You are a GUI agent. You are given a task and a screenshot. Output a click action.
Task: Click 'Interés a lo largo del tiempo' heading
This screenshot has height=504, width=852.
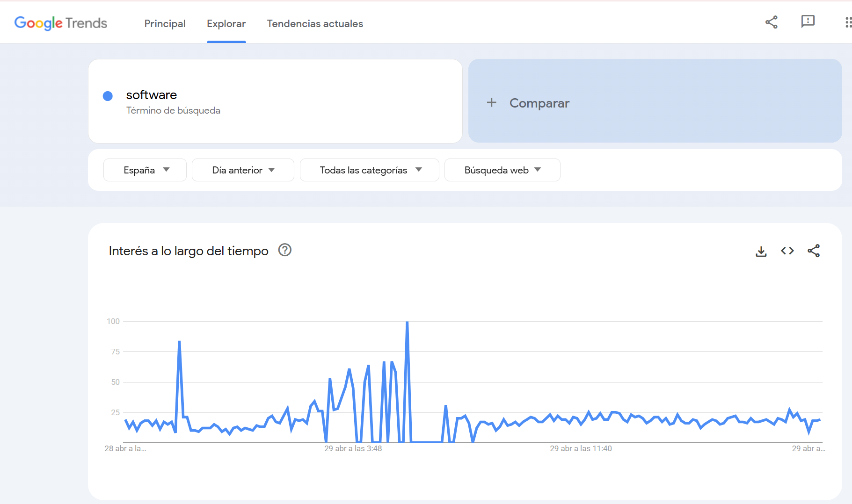(x=189, y=251)
